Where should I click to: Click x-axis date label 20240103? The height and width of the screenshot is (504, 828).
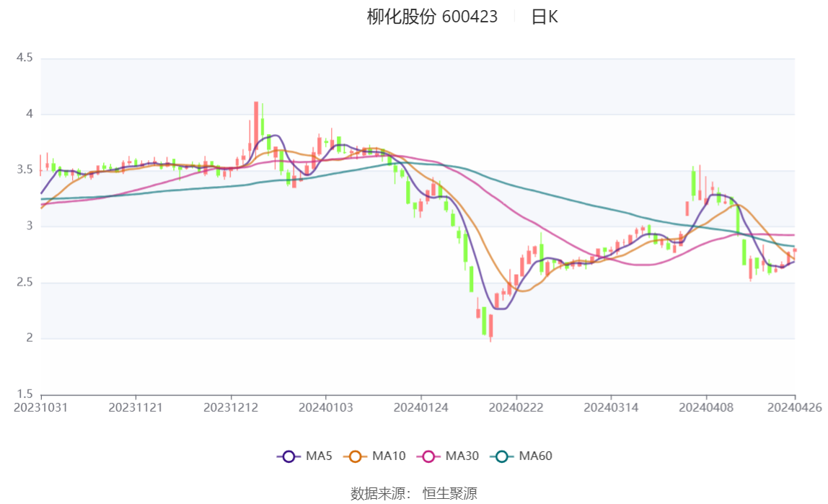click(x=326, y=408)
